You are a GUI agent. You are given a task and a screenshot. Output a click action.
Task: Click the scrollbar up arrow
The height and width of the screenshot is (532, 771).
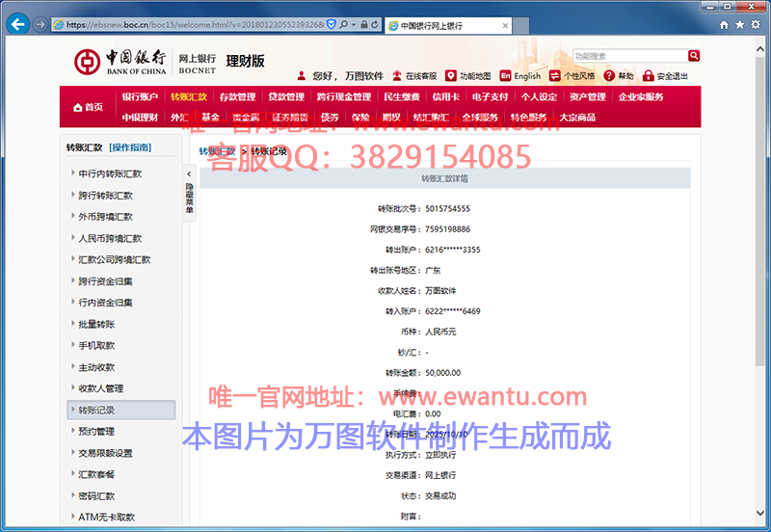click(760, 49)
